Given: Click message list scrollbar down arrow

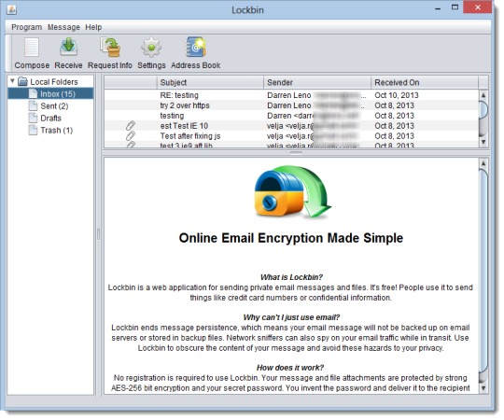Looking at the screenshot, I should (483, 142).
